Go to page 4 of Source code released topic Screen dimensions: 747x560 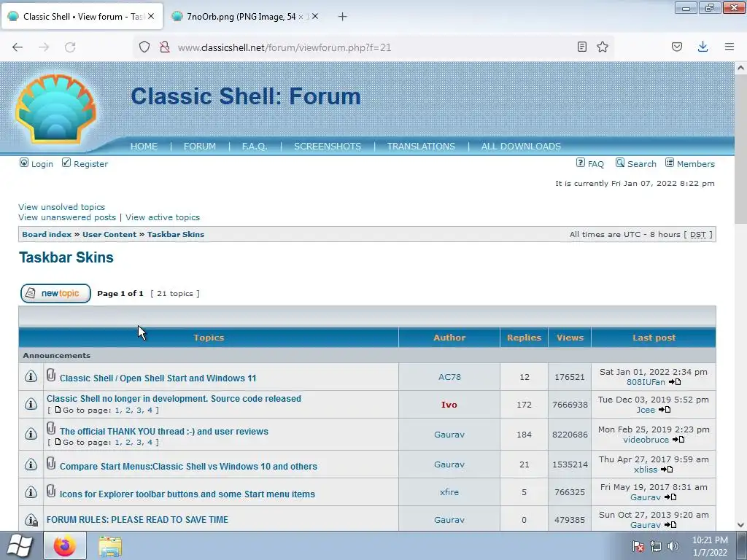pos(150,410)
